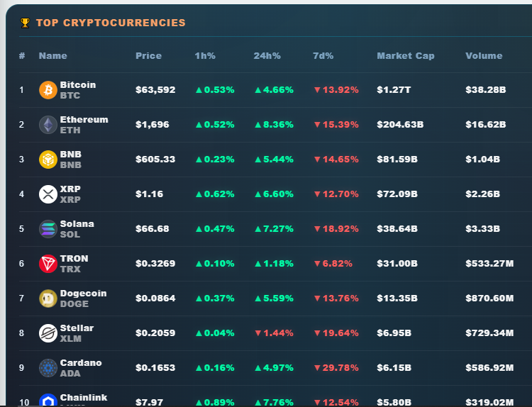Click Dogecoin price $0.0864

(155, 299)
